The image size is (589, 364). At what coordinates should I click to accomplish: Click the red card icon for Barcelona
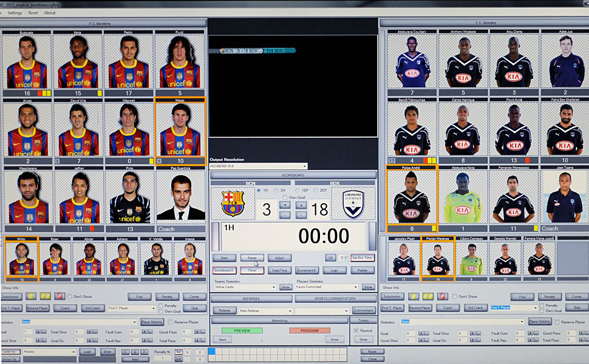pyautogui.click(x=60, y=297)
